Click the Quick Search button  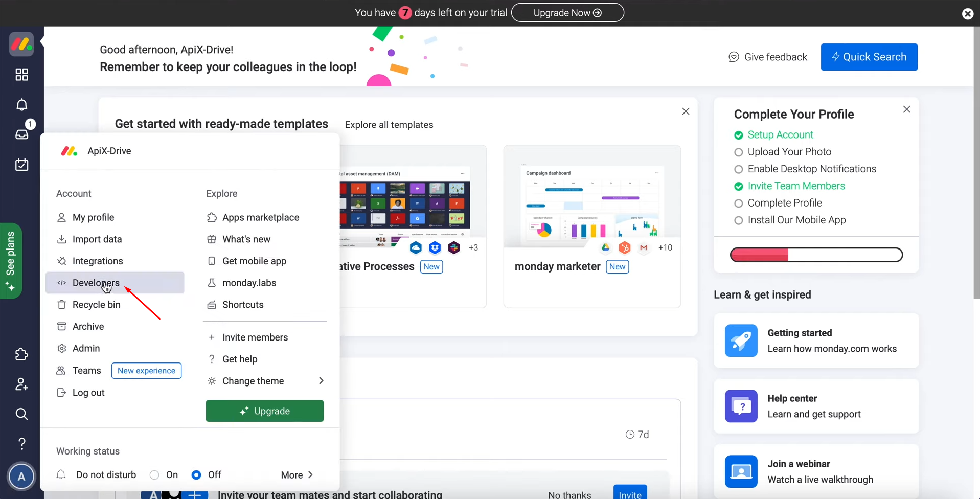pyautogui.click(x=869, y=57)
